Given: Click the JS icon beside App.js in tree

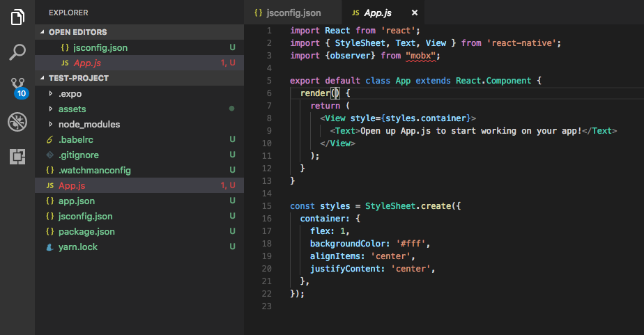Looking at the screenshot, I should coord(49,185).
